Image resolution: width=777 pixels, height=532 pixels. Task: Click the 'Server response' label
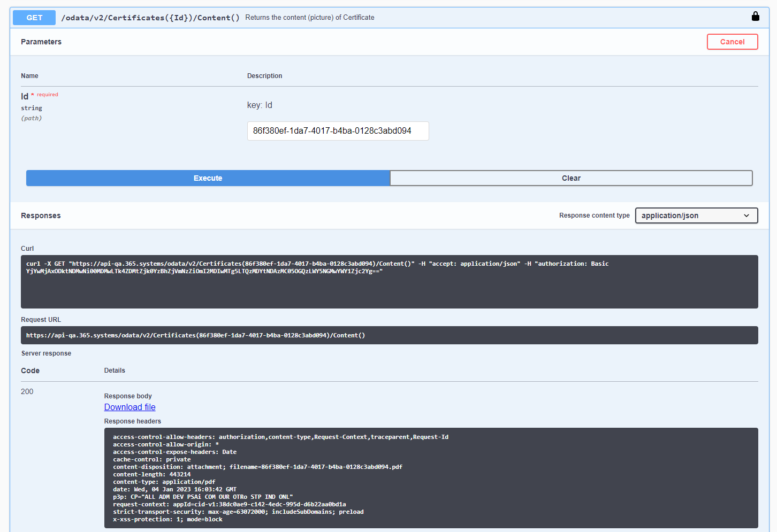coord(46,353)
